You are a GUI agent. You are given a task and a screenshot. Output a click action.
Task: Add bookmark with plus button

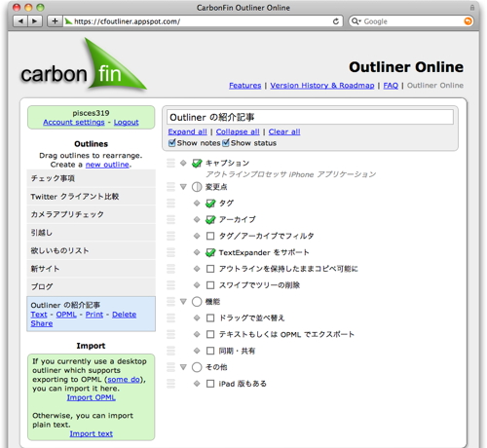point(55,21)
